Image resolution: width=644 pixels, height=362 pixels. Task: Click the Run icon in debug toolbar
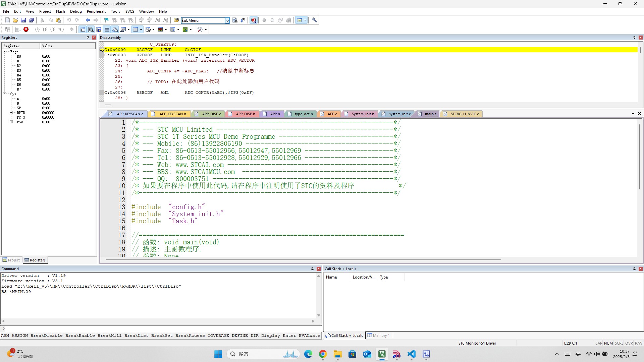point(18,29)
